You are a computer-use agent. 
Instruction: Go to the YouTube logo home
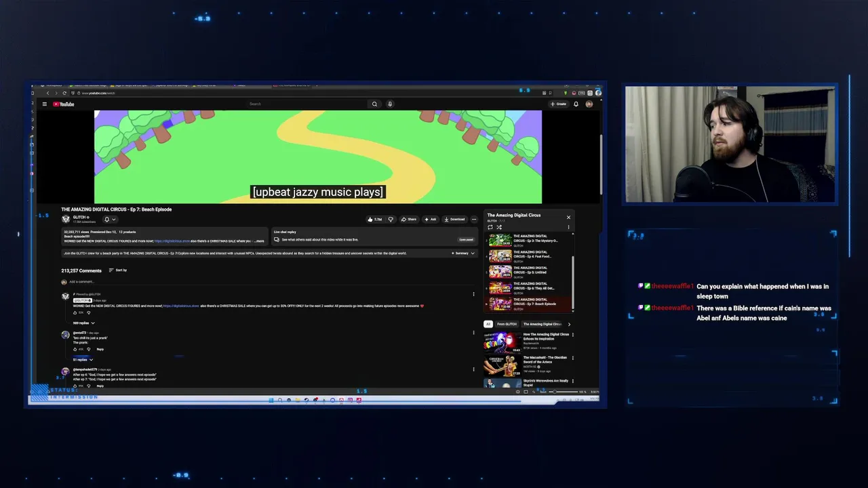tap(64, 104)
